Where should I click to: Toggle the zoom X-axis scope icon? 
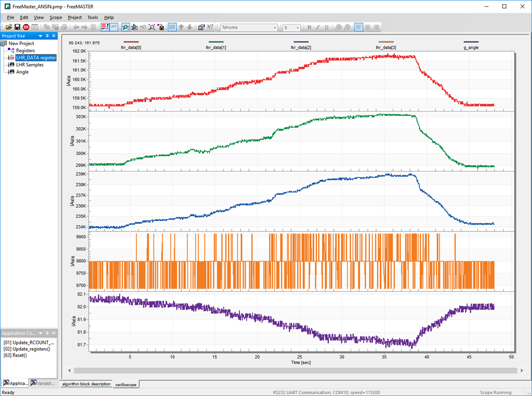(126, 27)
